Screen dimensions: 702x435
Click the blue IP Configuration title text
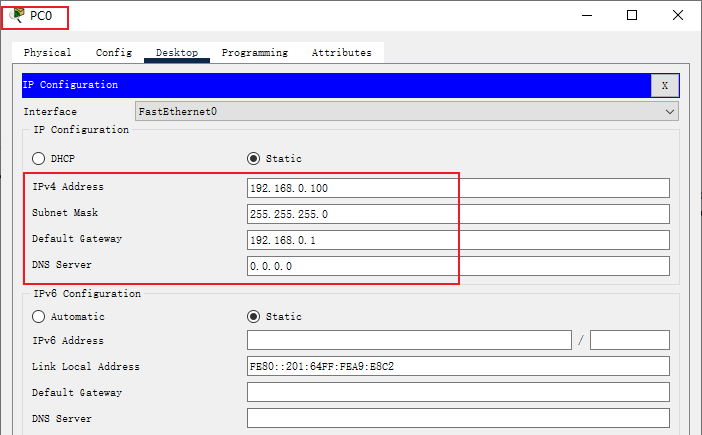coord(70,85)
